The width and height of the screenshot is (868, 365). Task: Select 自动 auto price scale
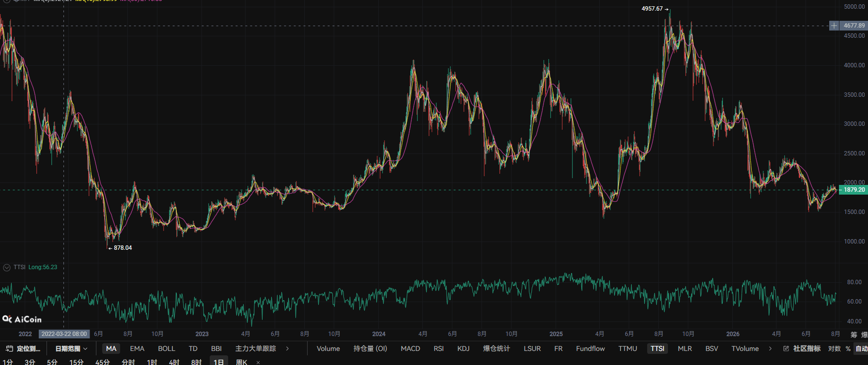[x=862, y=349]
